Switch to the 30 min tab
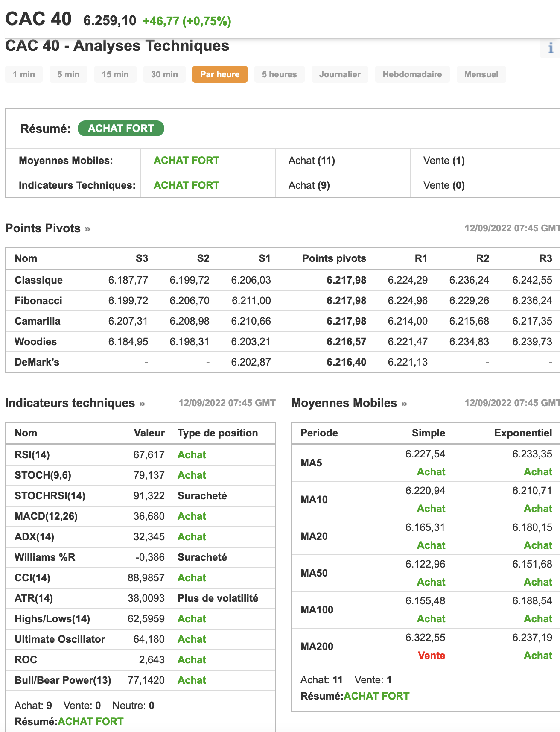 164,74
